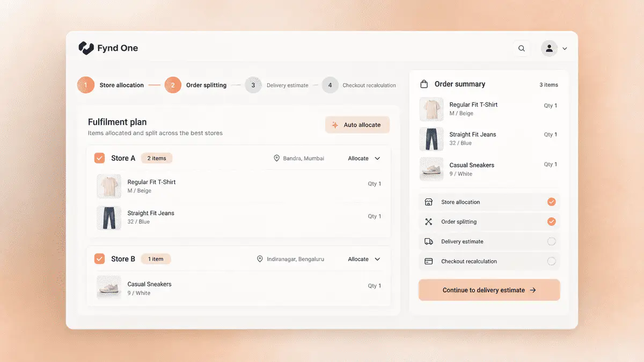Viewport: 644px width, 362px height.
Task: Click 'Qty 1' of Sneakers in Store B
Action: 375,286
